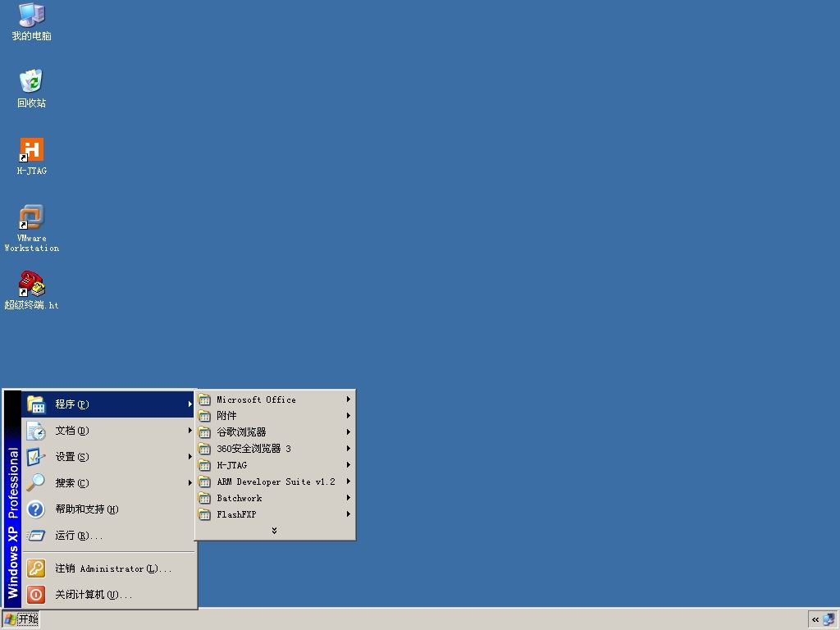Click the 程序(P) programs icon
840x630 pixels.
pyautogui.click(x=36, y=404)
